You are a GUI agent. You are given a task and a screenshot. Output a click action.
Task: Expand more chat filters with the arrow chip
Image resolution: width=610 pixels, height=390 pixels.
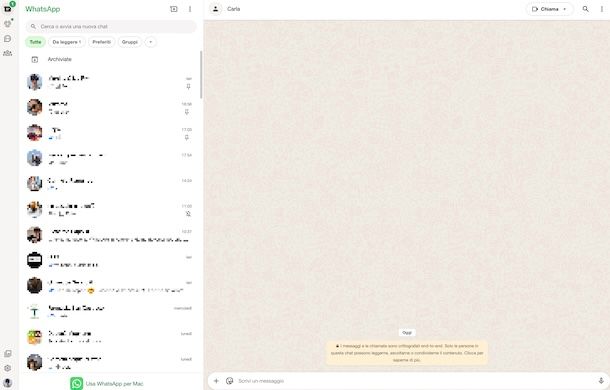(x=151, y=42)
